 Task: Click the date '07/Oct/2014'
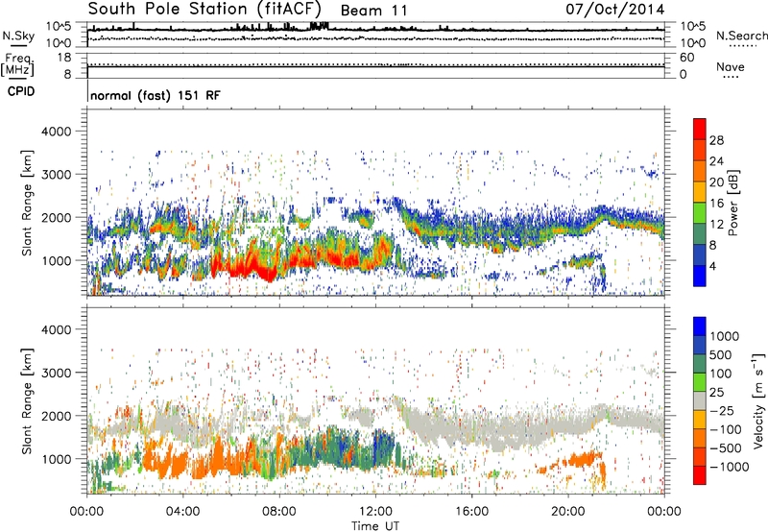point(615,10)
